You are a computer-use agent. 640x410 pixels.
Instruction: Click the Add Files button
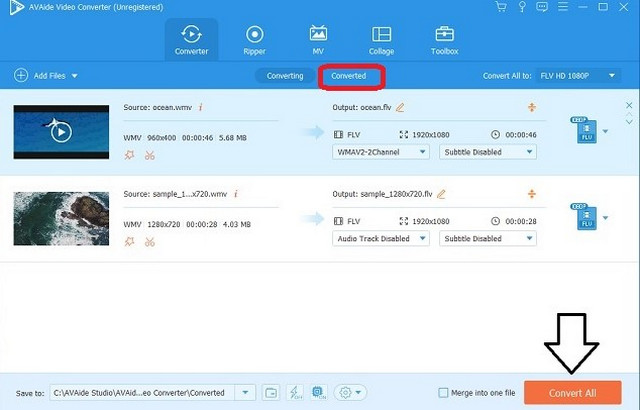(40, 75)
